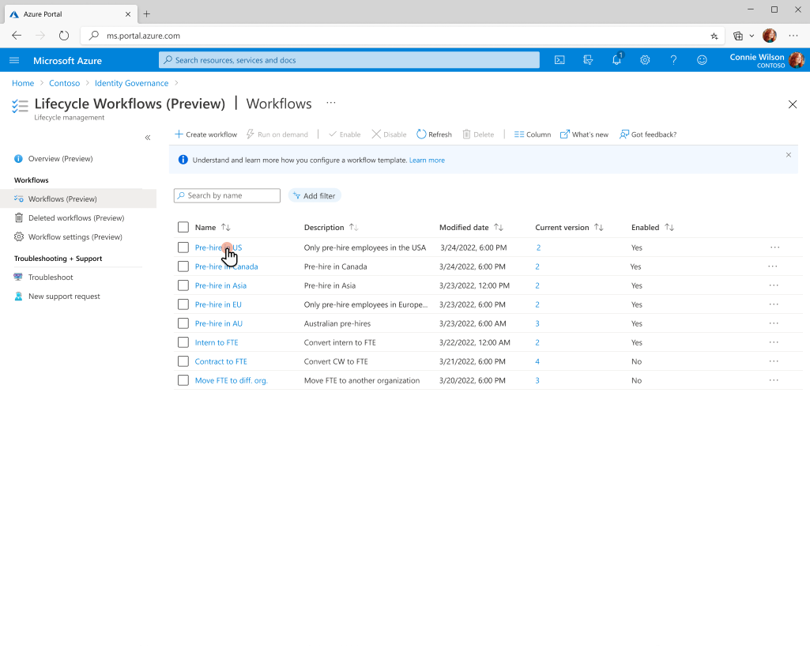
Task: Check the Pre-hire in AU row checkbox
Action: coord(183,324)
